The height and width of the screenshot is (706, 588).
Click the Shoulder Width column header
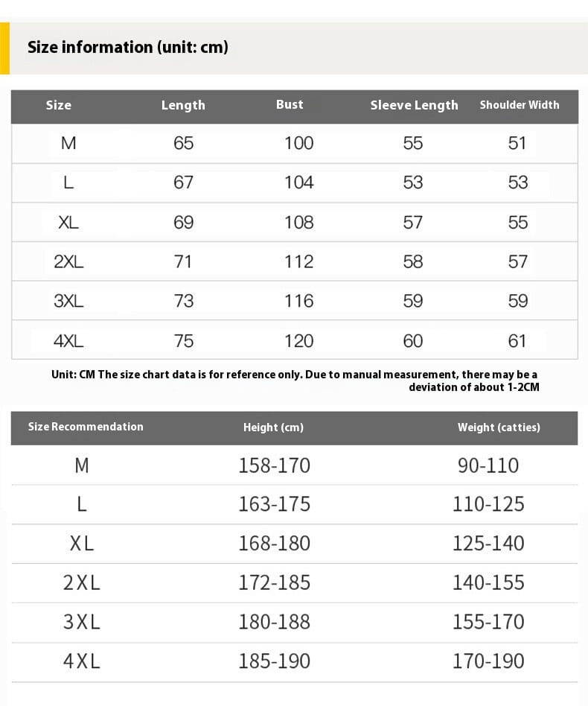tap(519, 105)
